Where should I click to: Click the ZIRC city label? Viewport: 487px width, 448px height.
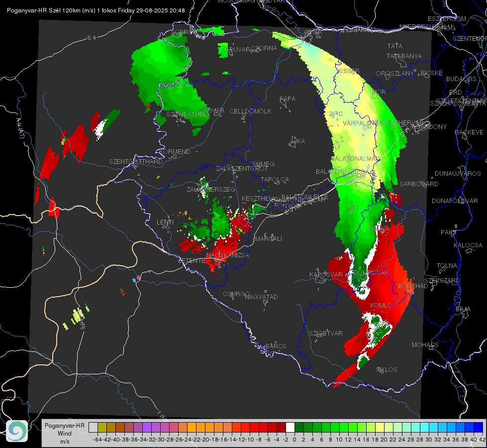(336, 114)
